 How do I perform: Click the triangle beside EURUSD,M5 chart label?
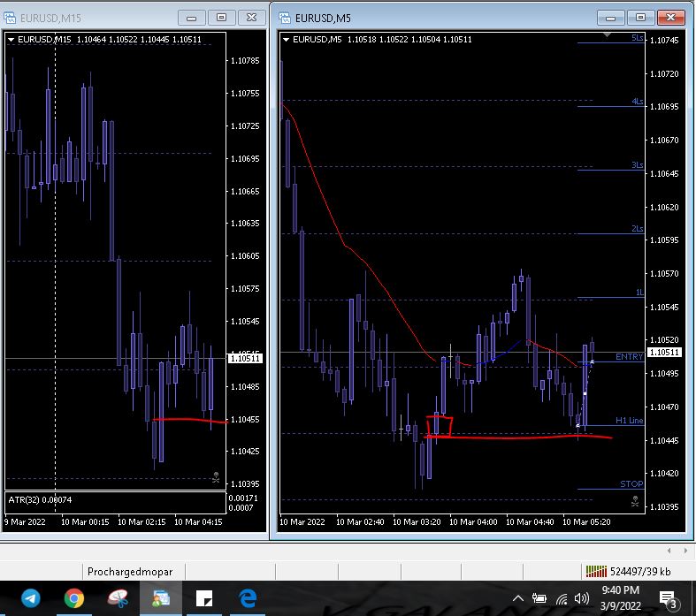(286, 39)
